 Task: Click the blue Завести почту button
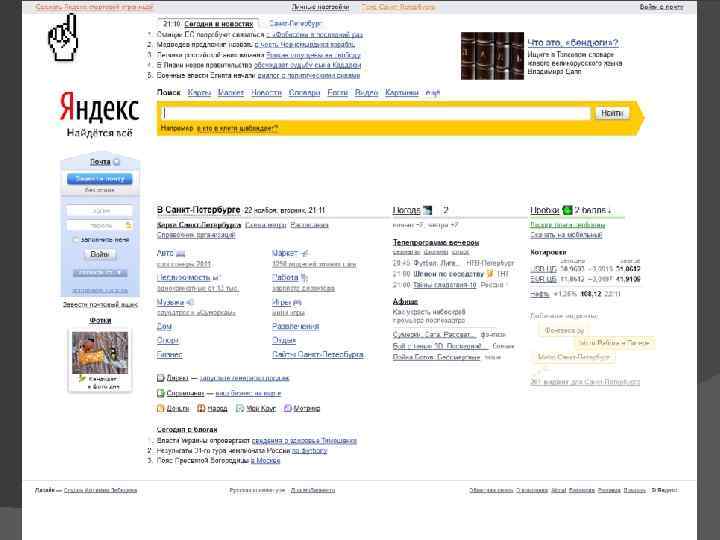100,179
